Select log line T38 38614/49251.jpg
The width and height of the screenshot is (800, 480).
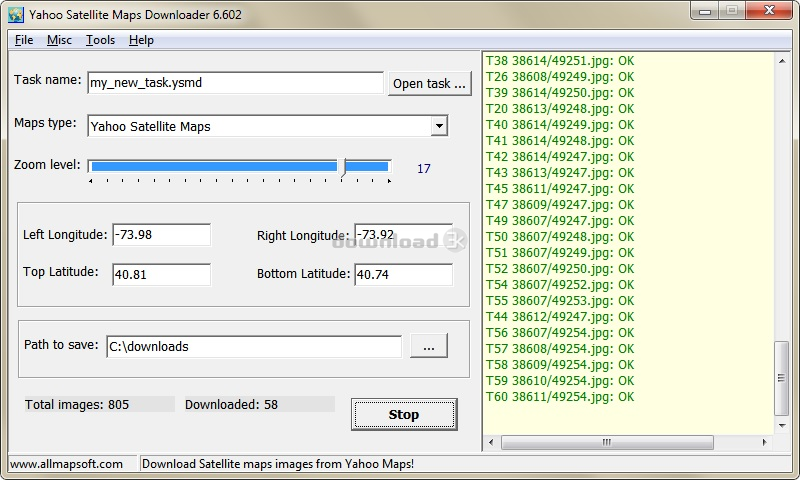pos(560,61)
